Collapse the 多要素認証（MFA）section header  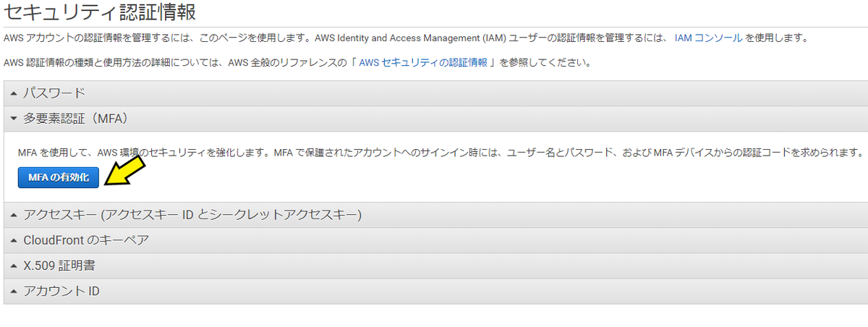(435, 119)
